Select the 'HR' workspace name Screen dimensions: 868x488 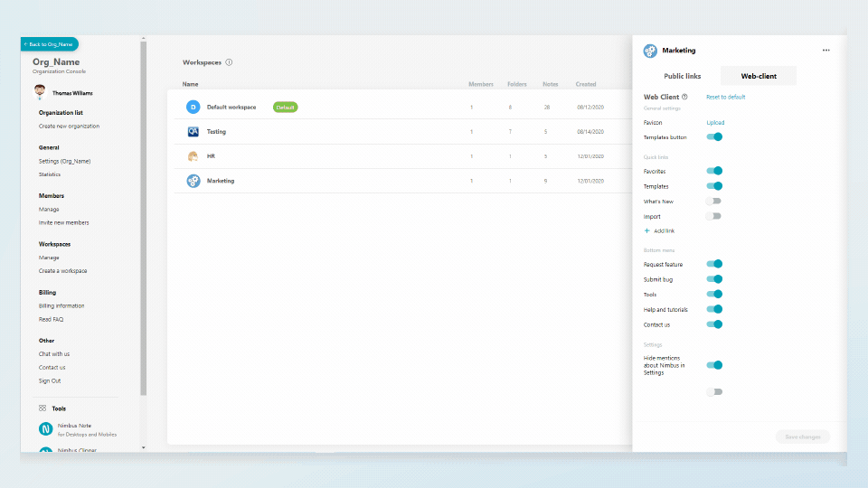pos(211,156)
